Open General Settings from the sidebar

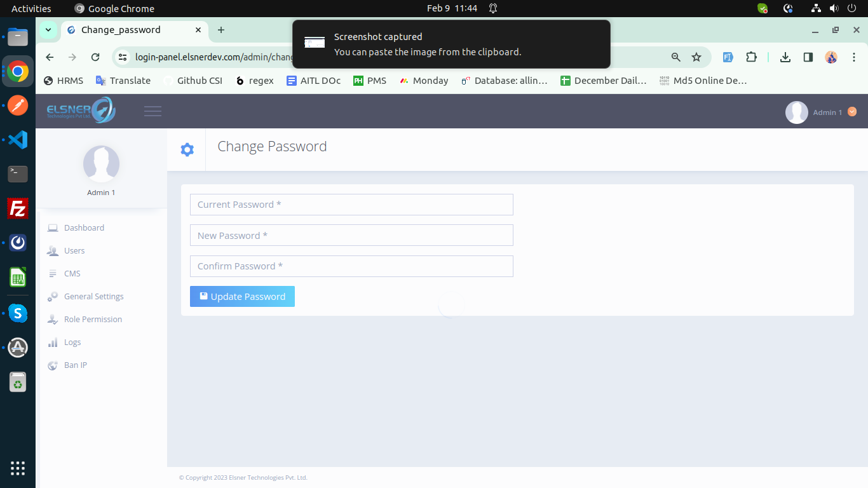[x=93, y=296]
